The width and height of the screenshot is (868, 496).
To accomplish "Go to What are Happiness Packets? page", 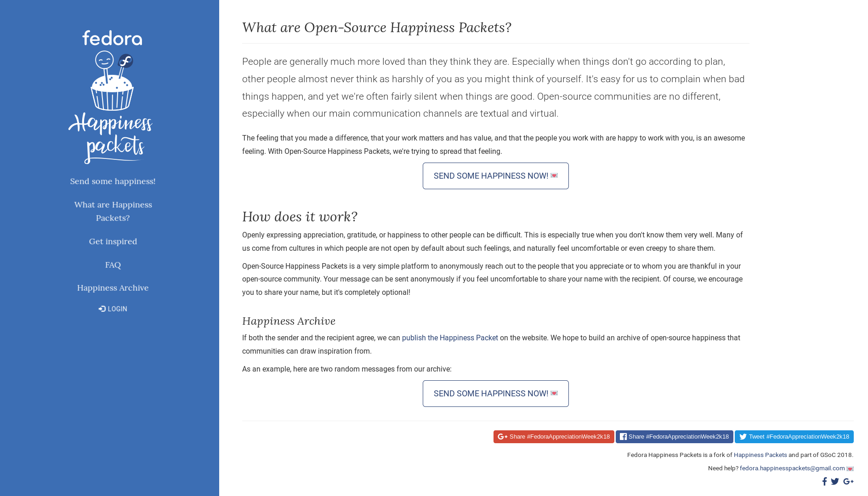I will (113, 211).
